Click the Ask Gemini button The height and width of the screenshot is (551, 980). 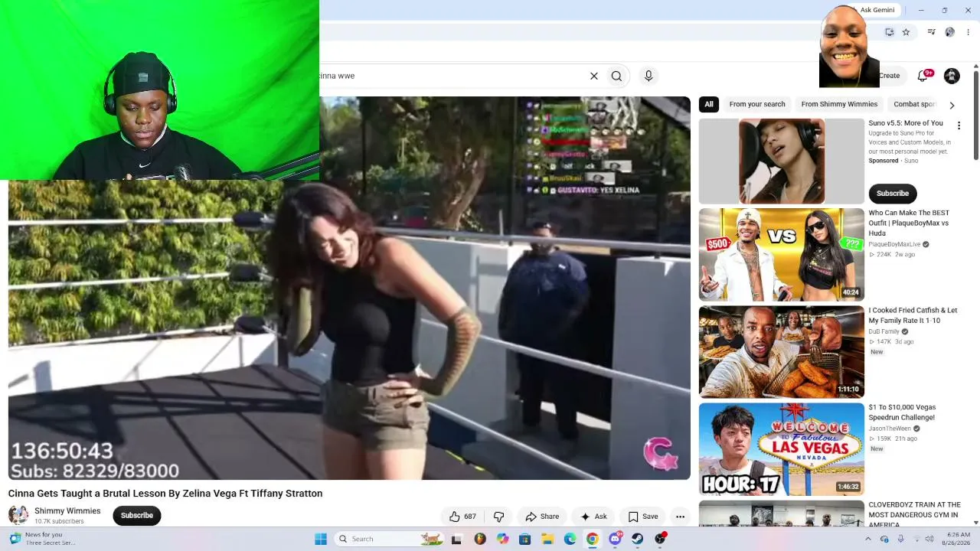pos(877,10)
